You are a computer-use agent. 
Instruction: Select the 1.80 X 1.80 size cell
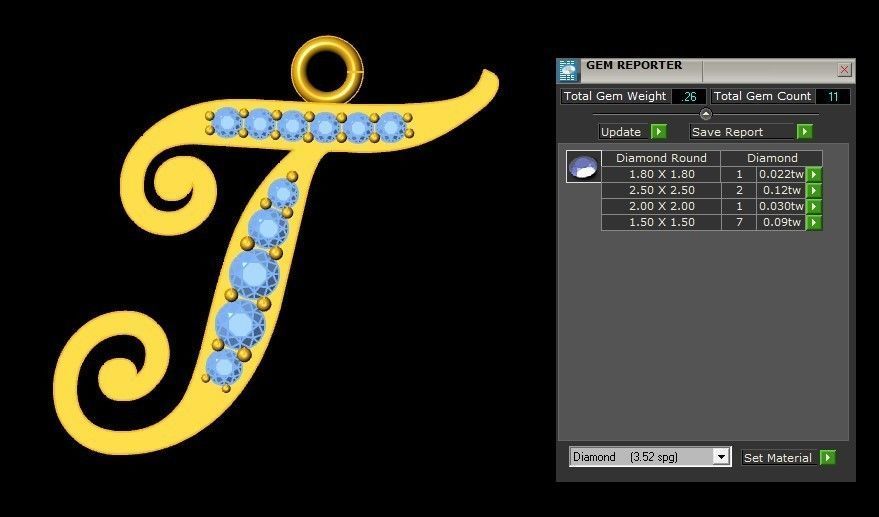coord(661,174)
